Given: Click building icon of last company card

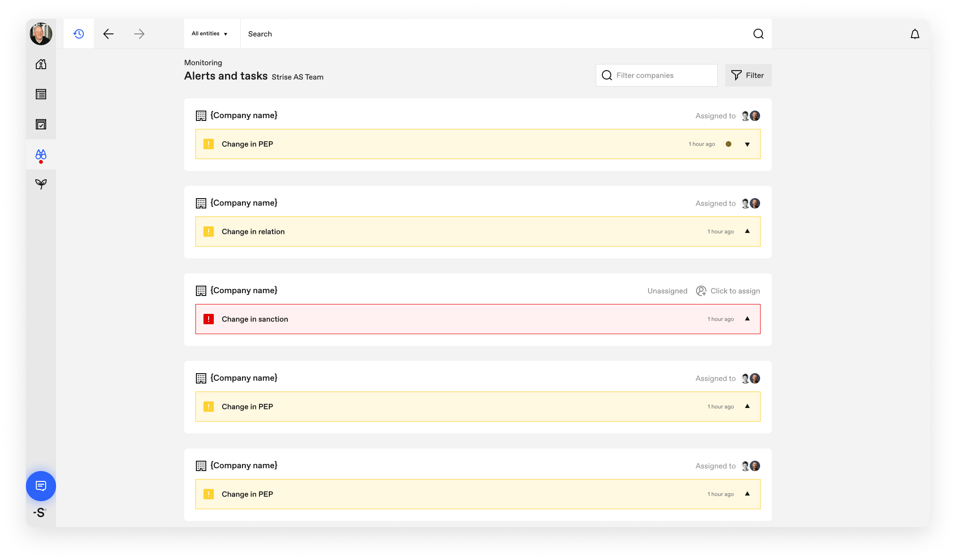Looking at the screenshot, I should [201, 466].
